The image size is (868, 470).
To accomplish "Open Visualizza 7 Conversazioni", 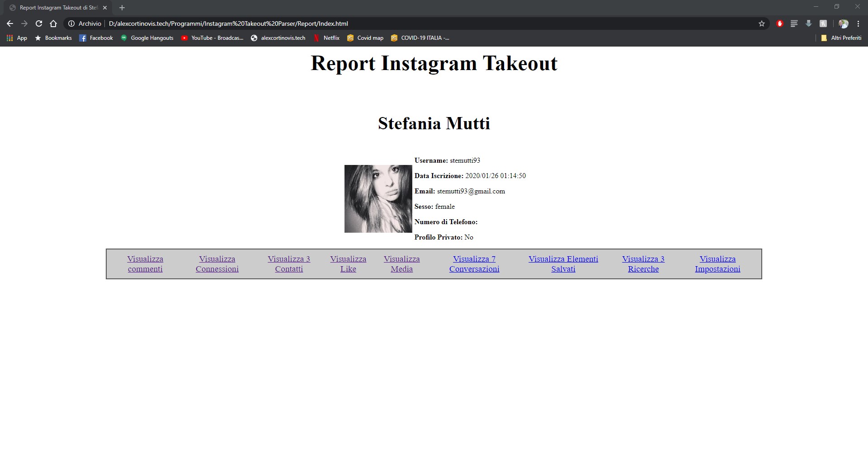I will point(474,264).
